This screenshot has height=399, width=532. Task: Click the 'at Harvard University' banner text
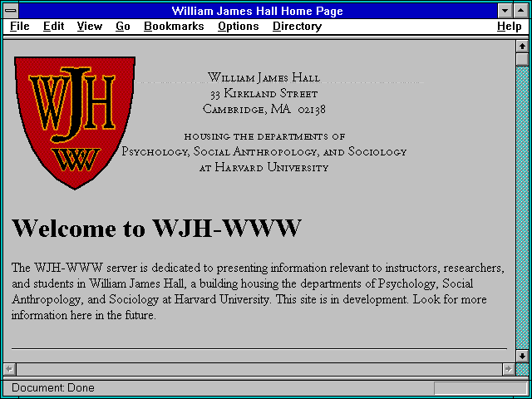pos(264,168)
